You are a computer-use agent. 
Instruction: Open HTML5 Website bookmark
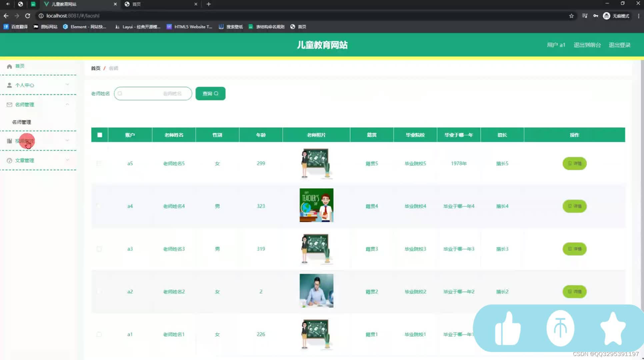189,27
